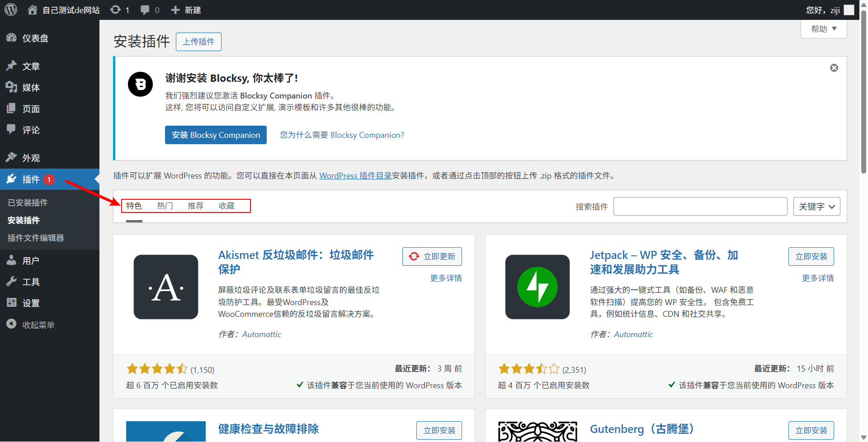The image size is (868, 442).
Task: Click the Akismet plugin icon thumbnail
Action: pos(166,287)
